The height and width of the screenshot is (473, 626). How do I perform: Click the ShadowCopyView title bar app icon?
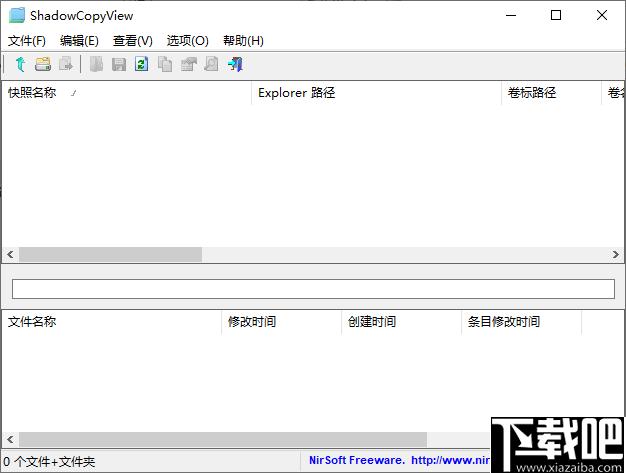coord(17,15)
